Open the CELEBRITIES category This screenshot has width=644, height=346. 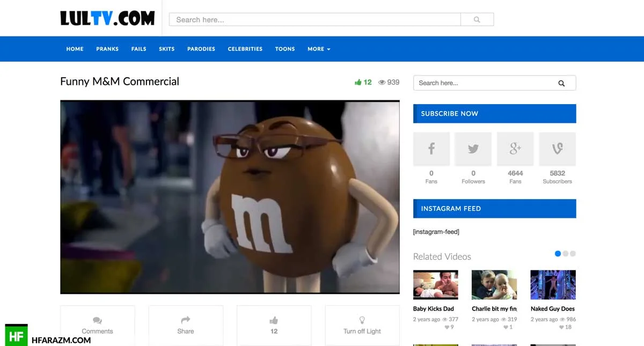245,49
